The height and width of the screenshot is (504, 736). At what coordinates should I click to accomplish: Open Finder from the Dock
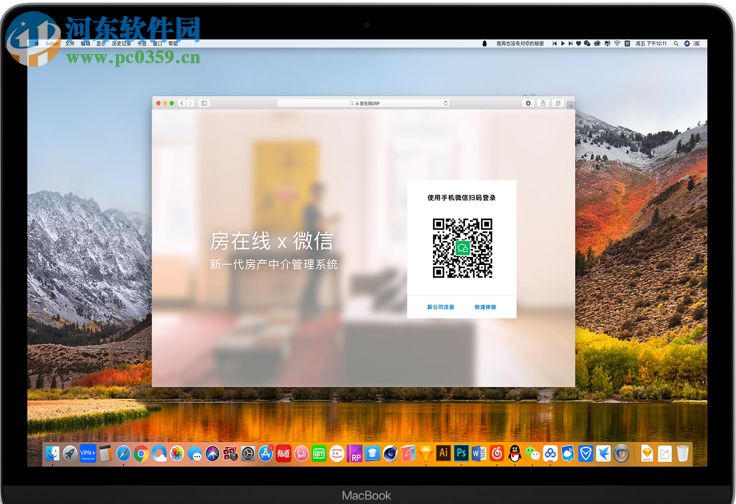53,454
